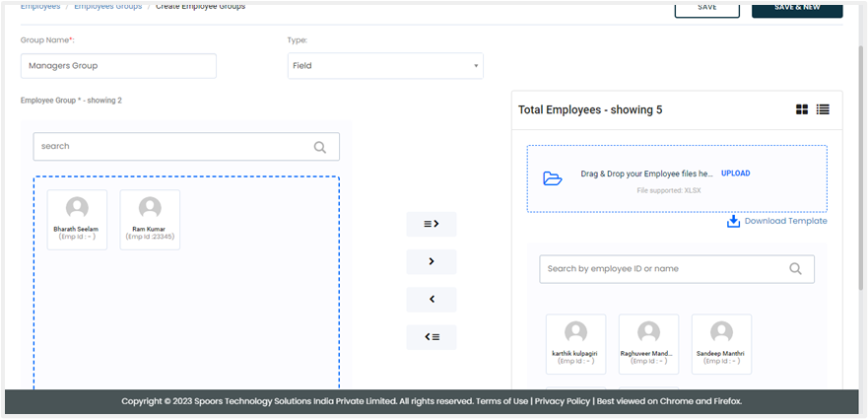The image size is (868, 419).
Task: Open the Employees breadcrumb link
Action: coord(40,7)
